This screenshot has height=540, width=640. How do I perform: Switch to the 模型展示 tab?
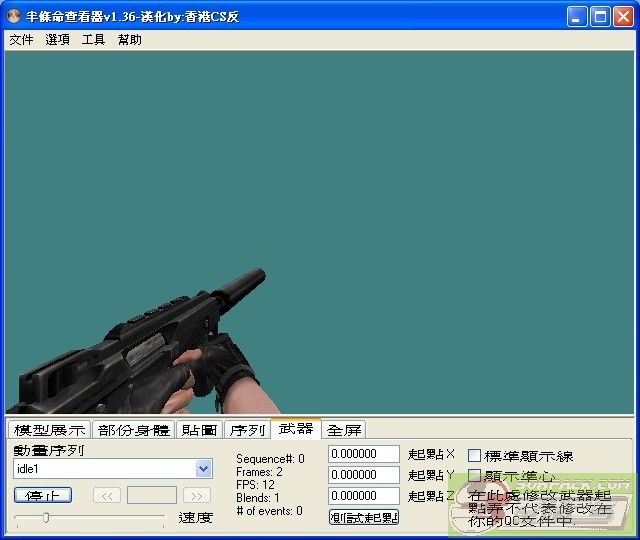click(x=49, y=430)
